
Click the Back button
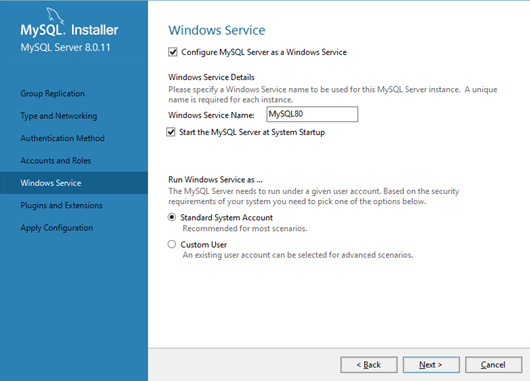[x=369, y=364]
